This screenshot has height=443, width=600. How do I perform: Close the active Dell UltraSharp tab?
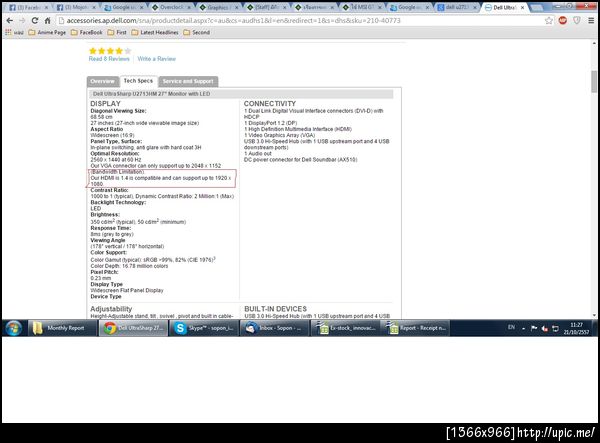point(522,8)
